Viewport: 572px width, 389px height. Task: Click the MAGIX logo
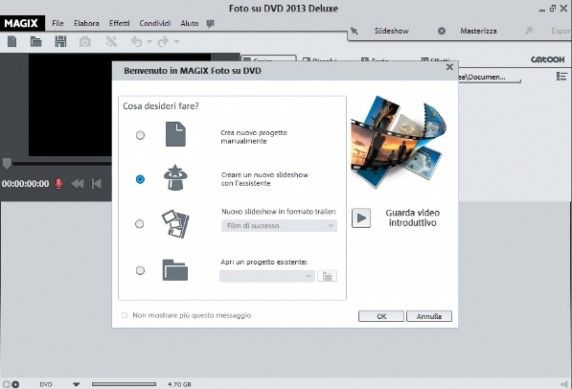coord(22,23)
